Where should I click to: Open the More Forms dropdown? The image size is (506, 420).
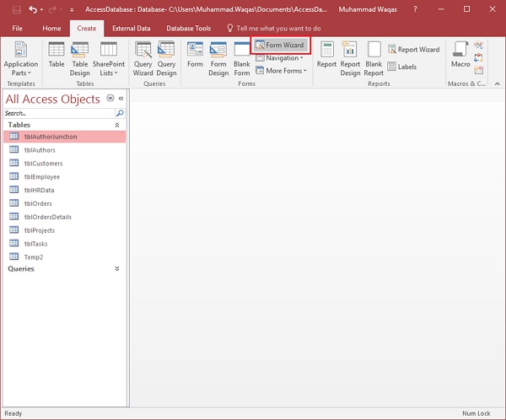pyautogui.click(x=282, y=71)
